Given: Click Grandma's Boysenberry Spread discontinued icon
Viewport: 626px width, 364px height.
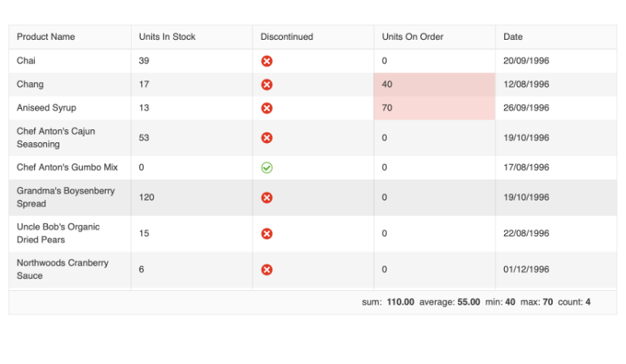Looking at the screenshot, I should [x=267, y=197].
